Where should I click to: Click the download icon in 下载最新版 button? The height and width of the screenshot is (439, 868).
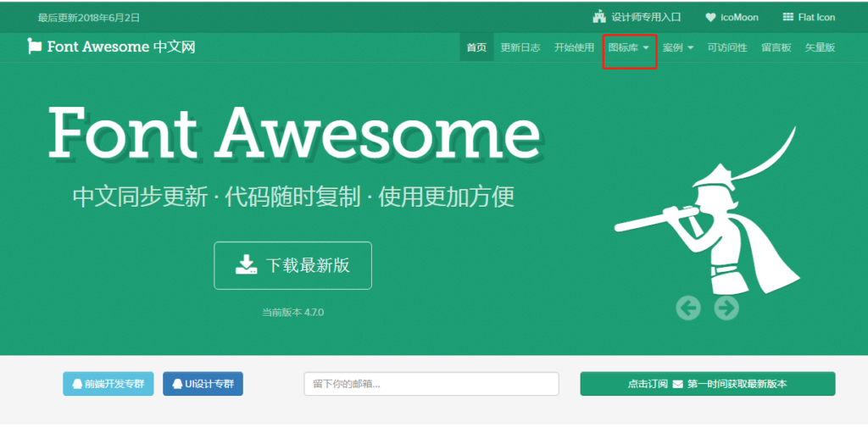pos(247,264)
